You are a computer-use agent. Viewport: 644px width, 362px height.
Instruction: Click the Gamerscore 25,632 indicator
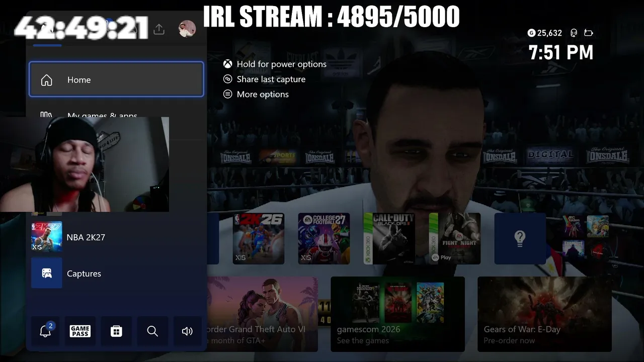click(544, 33)
